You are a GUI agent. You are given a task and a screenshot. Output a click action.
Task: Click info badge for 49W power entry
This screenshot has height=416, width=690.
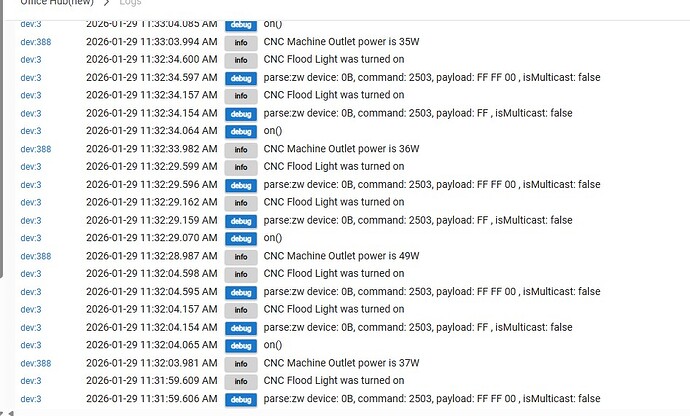(241, 257)
